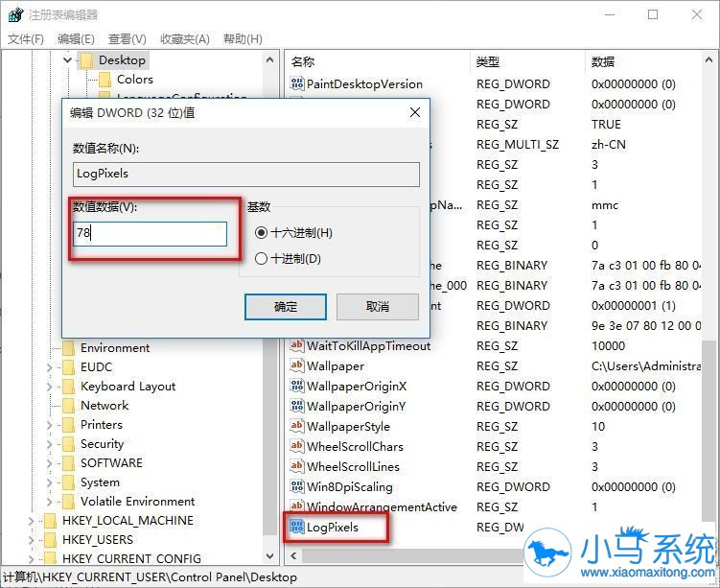Click the Colors folder icon
The height and width of the screenshot is (588, 720).
click(x=105, y=80)
